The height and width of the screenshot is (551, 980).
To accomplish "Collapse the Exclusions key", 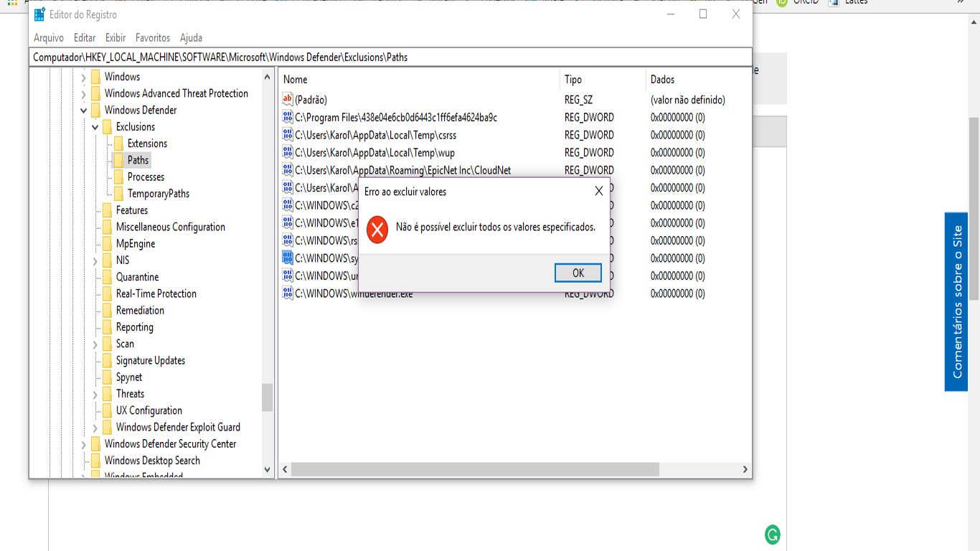I will 95,127.
